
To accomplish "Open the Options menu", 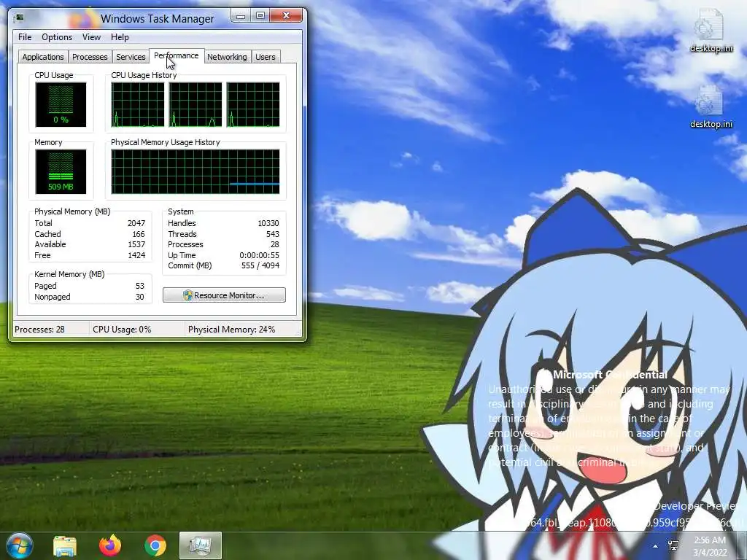I will pyautogui.click(x=57, y=37).
